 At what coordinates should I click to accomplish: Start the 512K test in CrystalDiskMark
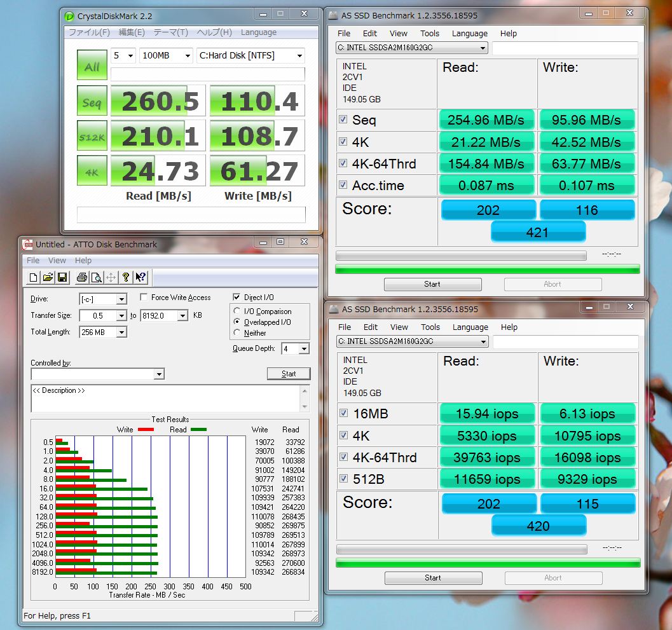(x=92, y=135)
